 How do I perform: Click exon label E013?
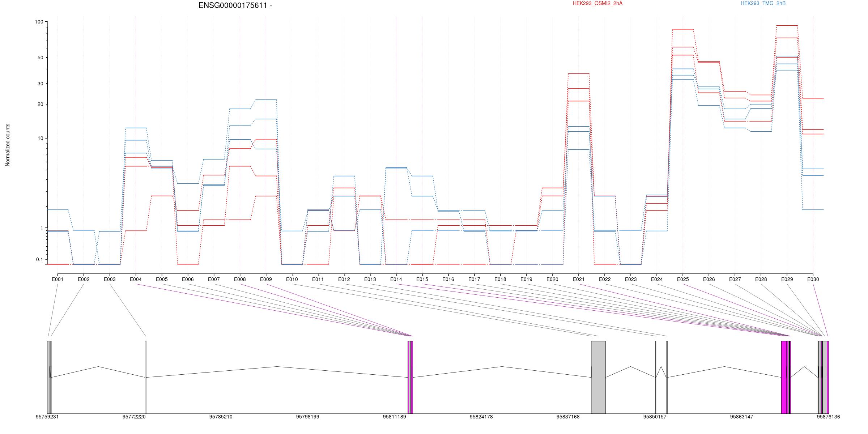[370, 279]
